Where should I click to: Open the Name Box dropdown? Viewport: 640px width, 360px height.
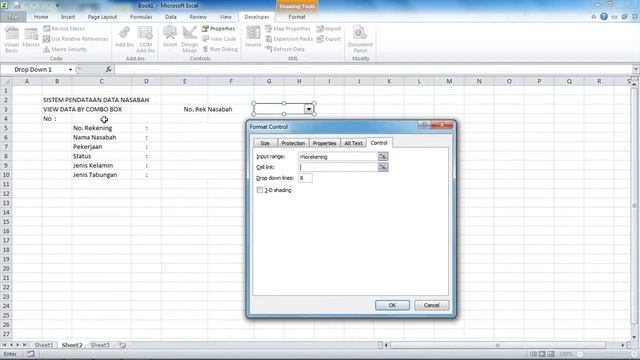pyautogui.click(x=70, y=70)
